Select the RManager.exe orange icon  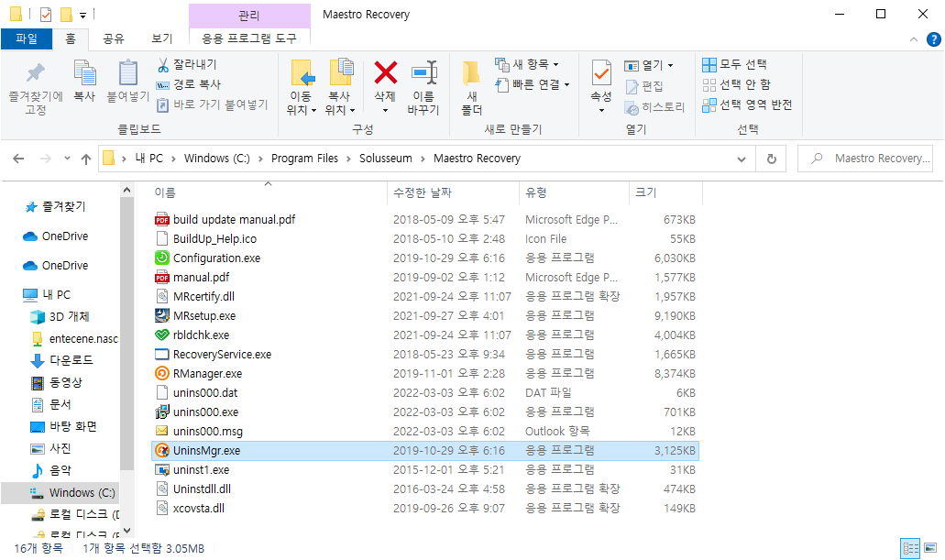point(162,373)
